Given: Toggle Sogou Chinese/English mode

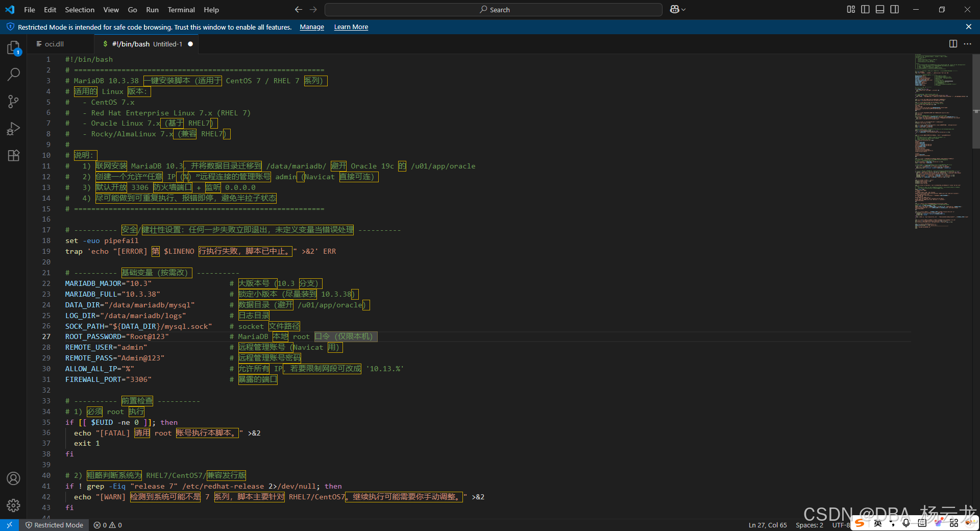Looking at the screenshot, I should (x=877, y=523).
